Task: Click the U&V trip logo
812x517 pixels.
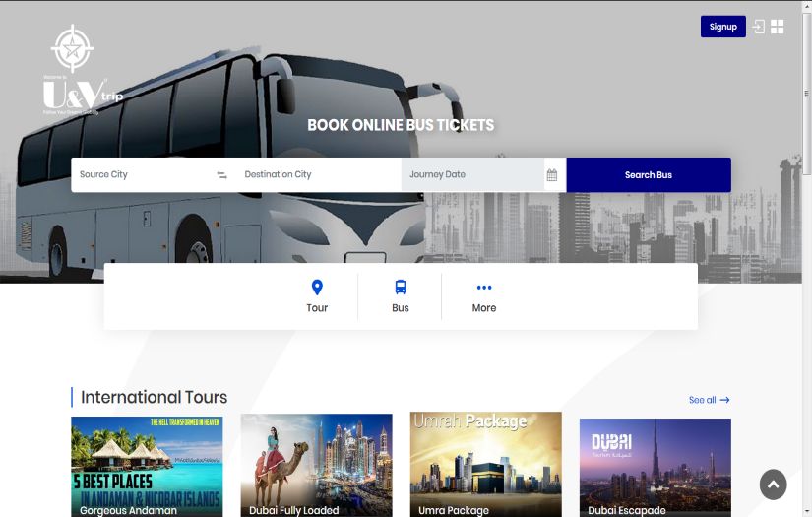Action: 83,70
